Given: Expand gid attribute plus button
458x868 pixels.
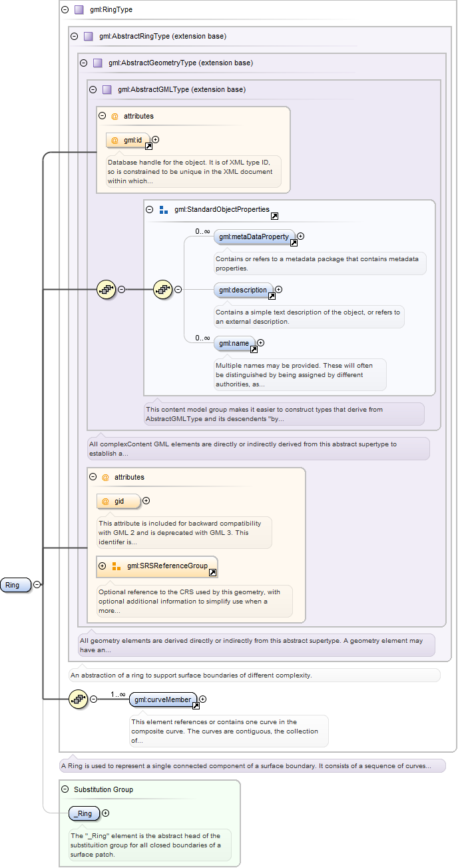Looking at the screenshot, I should (x=146, y=501).
